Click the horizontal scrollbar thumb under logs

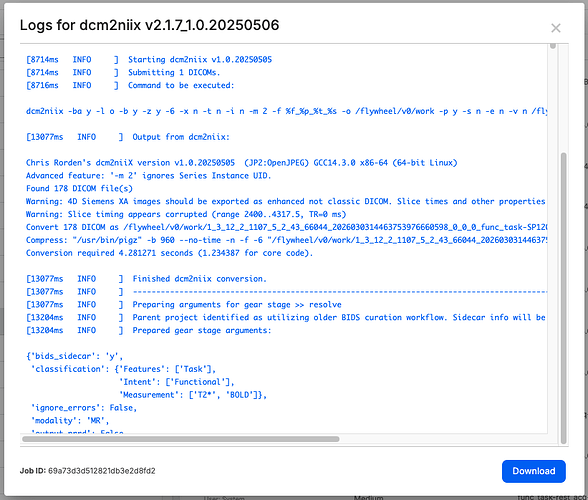181,439
